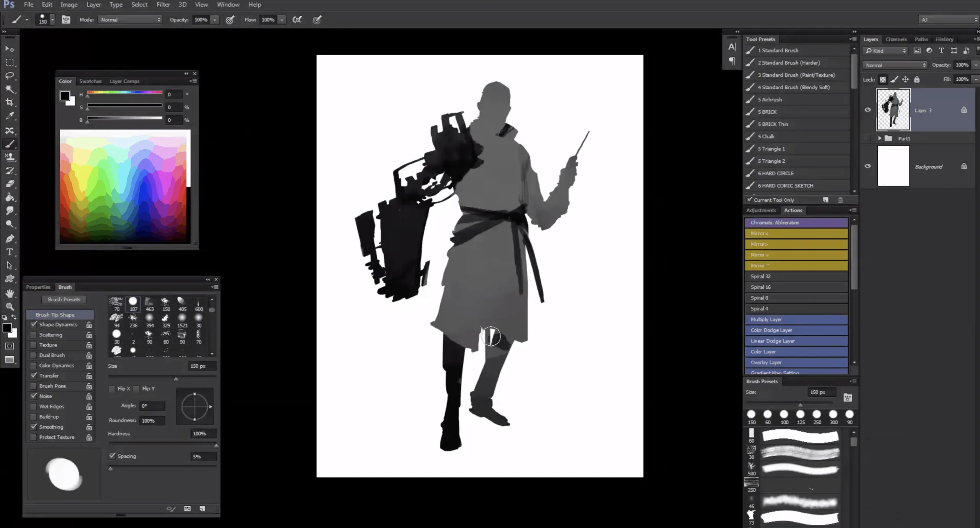
Task: Open the layer blend mode dropdown
Action: pyautogui.click(x=894, y=65)
